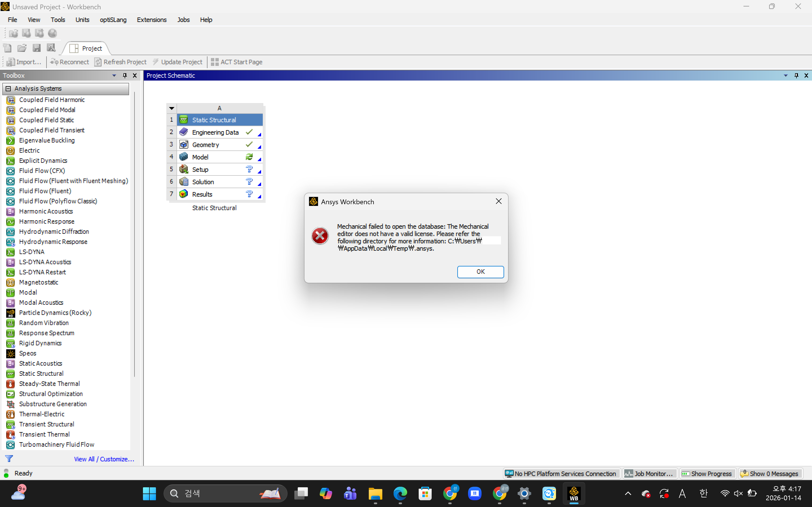Click the Refresh Project button
The height and width of the screenshot is (507, 812).
coord(120,62)
